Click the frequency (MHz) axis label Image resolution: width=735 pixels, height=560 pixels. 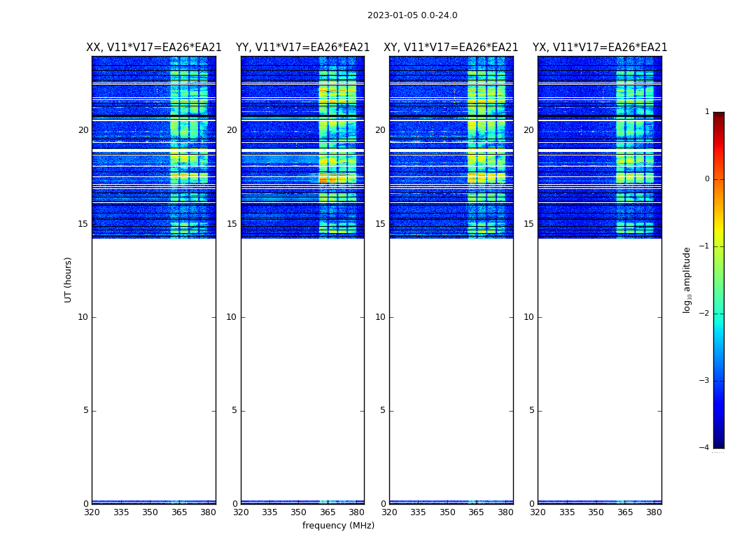(x=338, y=526)
